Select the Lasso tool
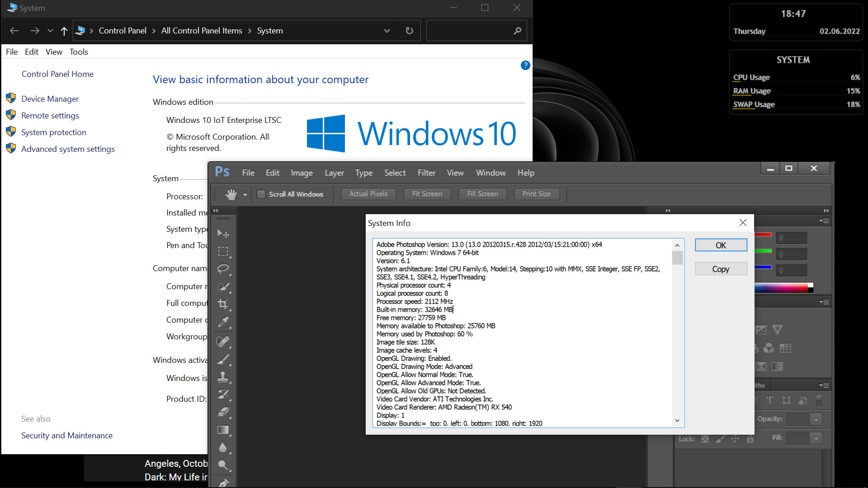 [223, 269]
